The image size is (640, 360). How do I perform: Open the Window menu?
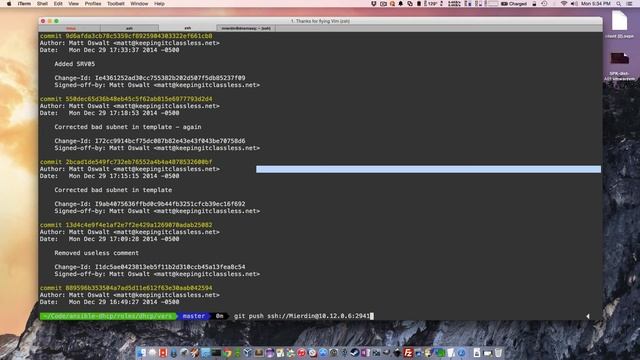coord(139,4)
